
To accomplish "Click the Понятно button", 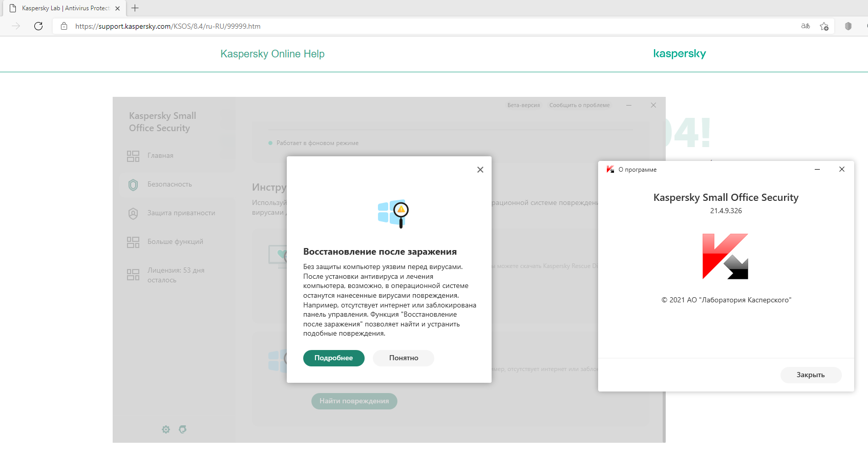I will 404,358.
